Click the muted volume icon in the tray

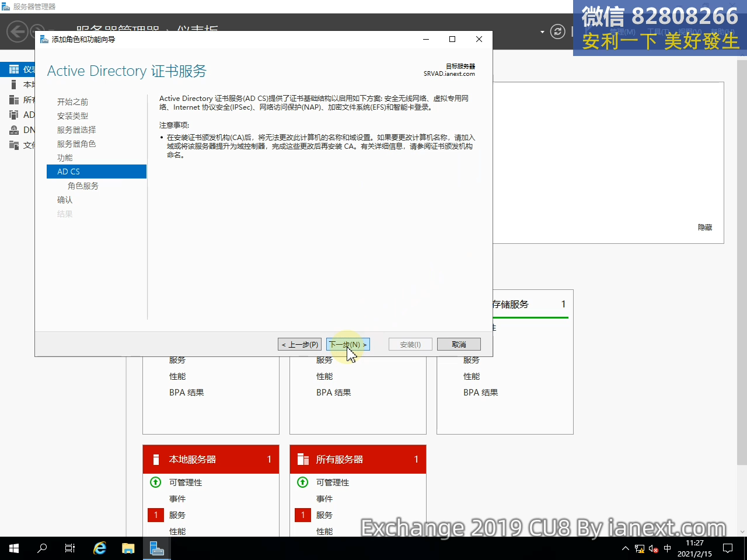point(654,548)
